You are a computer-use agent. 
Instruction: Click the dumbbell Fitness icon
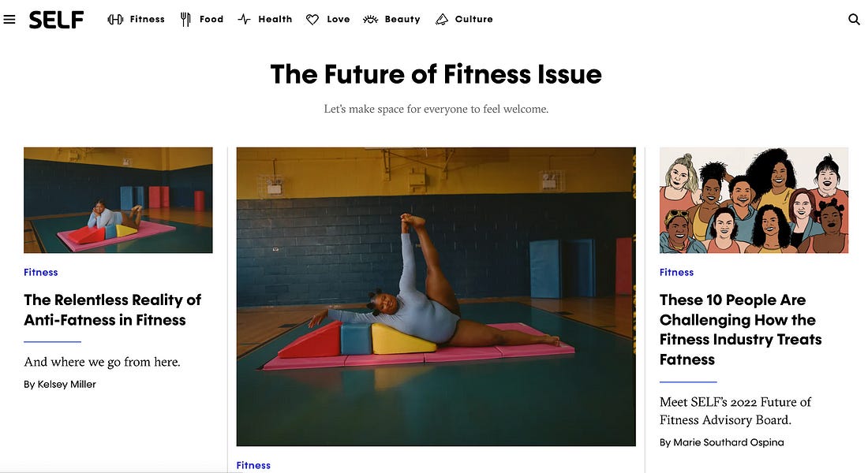[115, 20]
